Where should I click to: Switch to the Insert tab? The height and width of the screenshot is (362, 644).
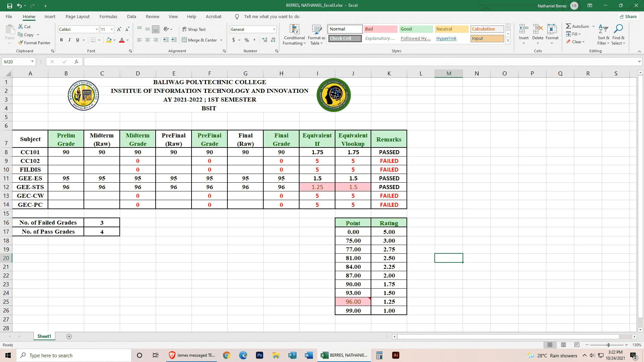click(50, 16)
